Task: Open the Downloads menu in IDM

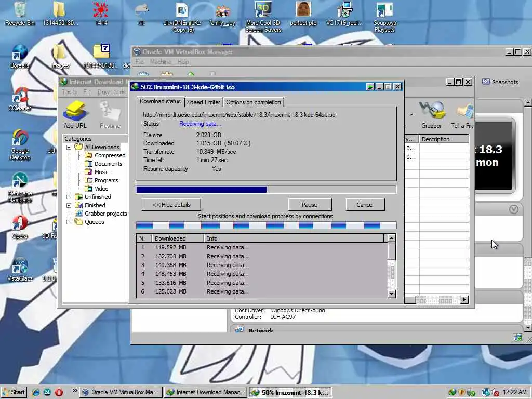Action: point(112,92)
